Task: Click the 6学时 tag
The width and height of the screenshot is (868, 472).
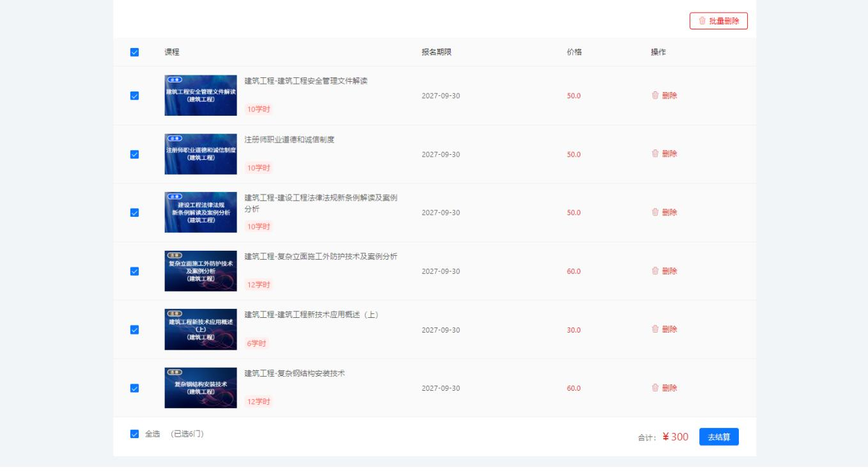Action: 257,343
